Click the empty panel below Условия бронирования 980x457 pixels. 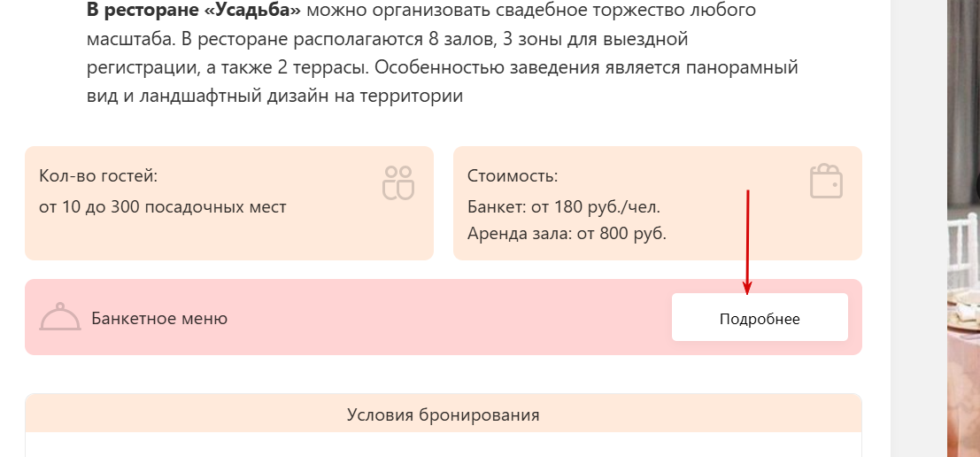coord(443,445)
